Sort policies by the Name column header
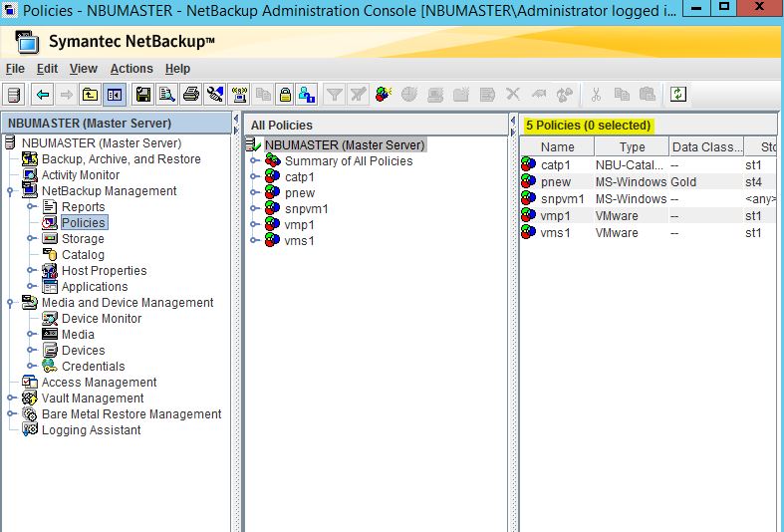Screen dimensions: 784x532 point(557,147)
